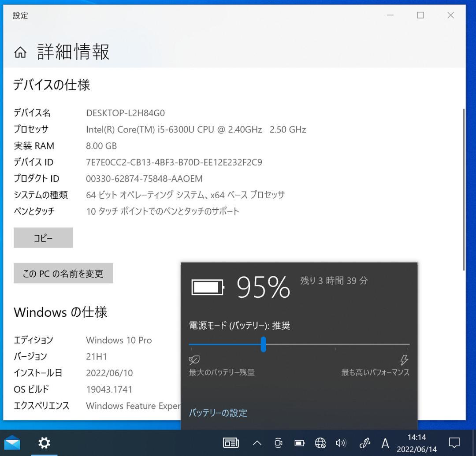This screenshot has height=456, width=476.
Task: Click the 電源モード (バッテリー): 推奨 label
Action: coord(239,326)
